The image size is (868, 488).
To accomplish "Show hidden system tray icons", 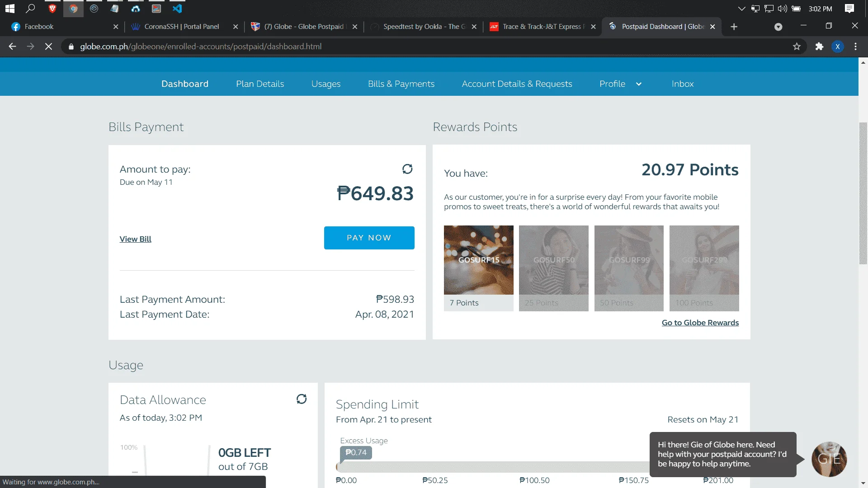I will [741, 9].
